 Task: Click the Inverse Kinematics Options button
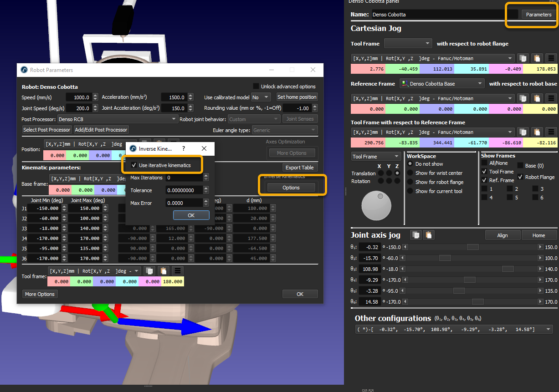click(291, 188)
